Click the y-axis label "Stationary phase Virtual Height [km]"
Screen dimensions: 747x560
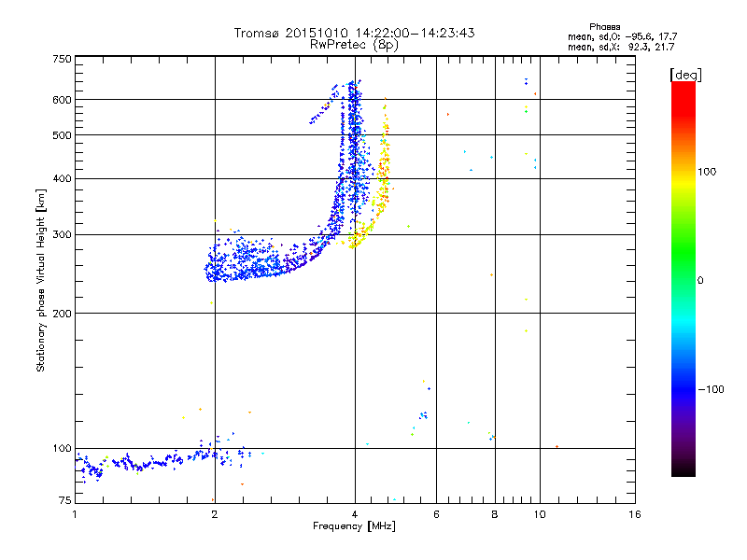point(41,280)
